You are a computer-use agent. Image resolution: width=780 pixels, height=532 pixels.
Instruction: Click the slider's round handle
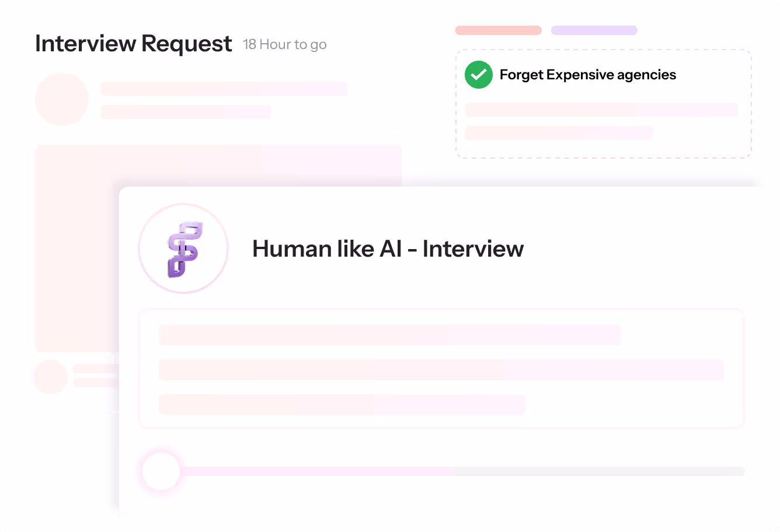(161, 471)
